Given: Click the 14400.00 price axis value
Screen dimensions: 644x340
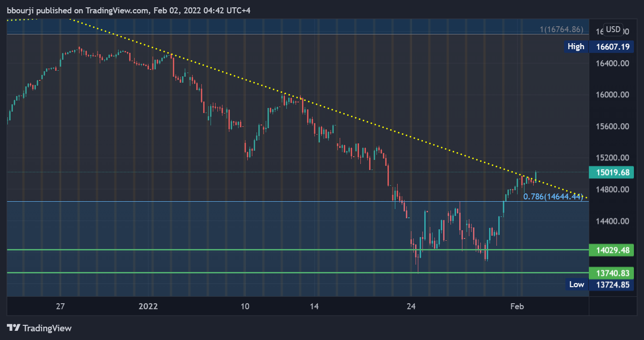Looking at the screenshot, I should pos(612,221).
